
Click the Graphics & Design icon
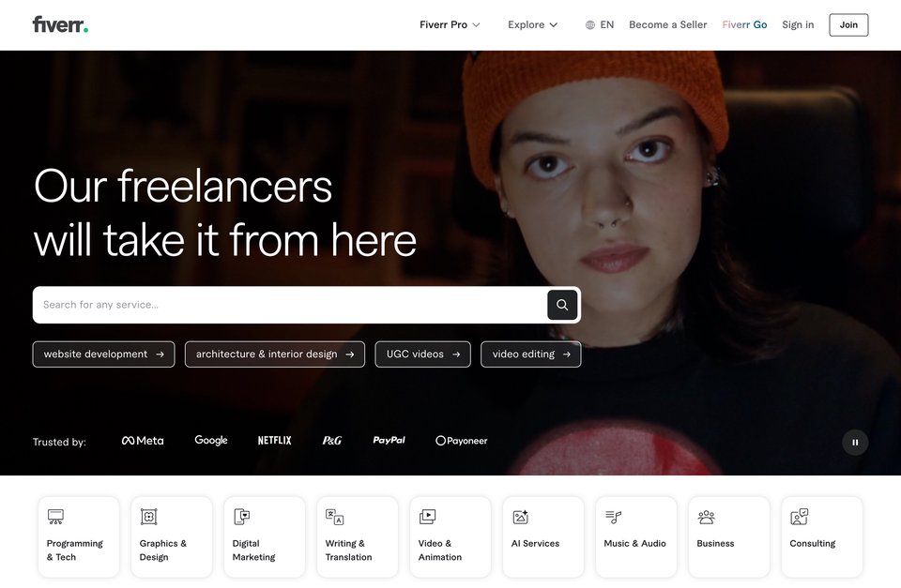(x=149, y=517)
